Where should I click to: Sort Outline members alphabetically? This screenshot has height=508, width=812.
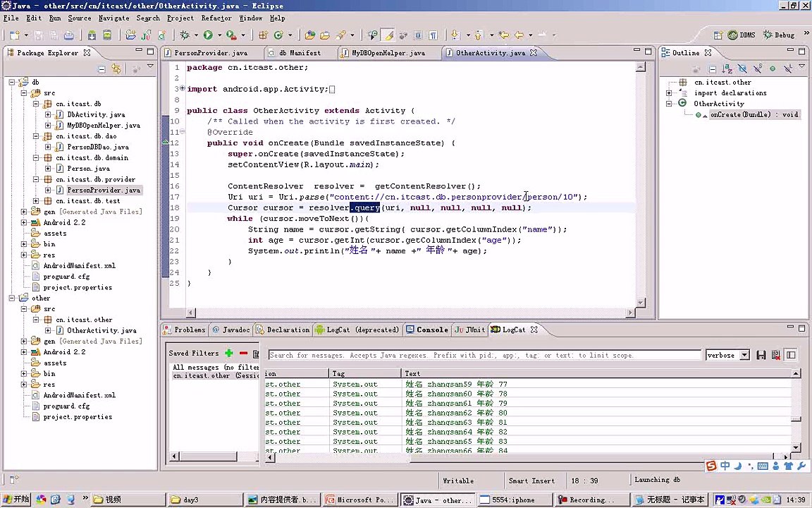tap(727, 68)
